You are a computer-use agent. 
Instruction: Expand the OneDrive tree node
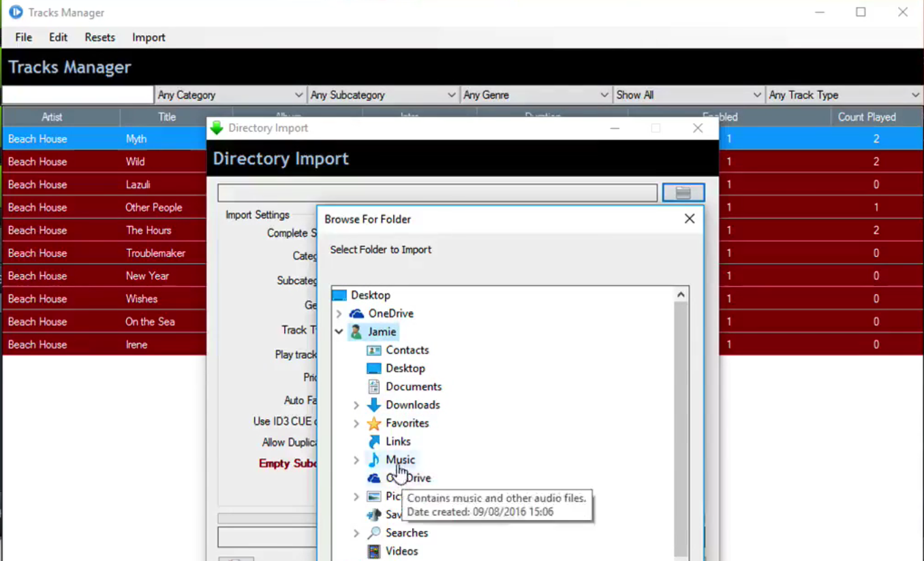pyautogui.click(x=339, y=314)
